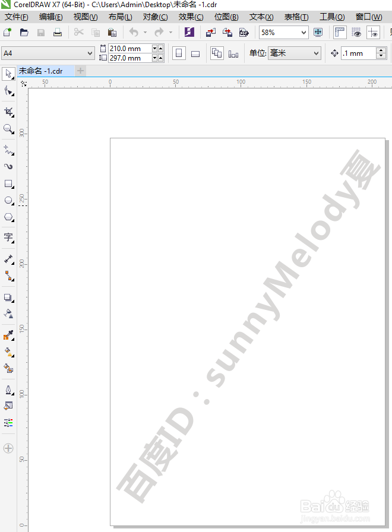
Task: Increase the nudge distance stepper
Action: tap(381, 50)
